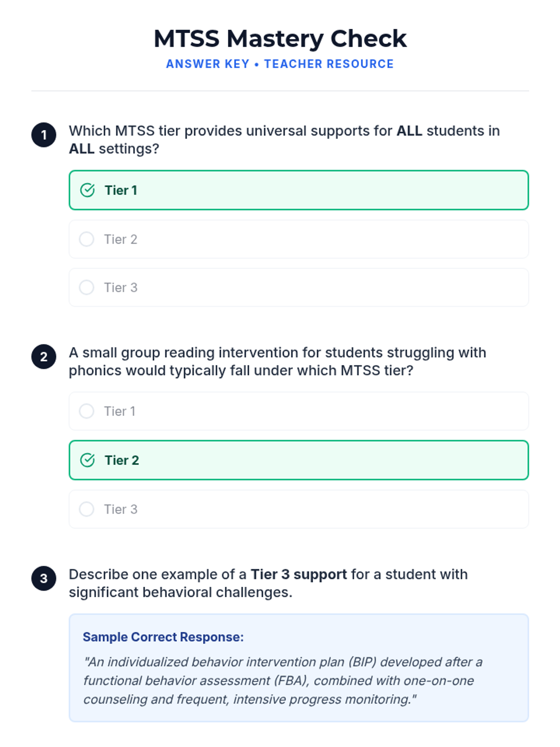Select Tier 3 radio circle in question 1

click(86, 287)
